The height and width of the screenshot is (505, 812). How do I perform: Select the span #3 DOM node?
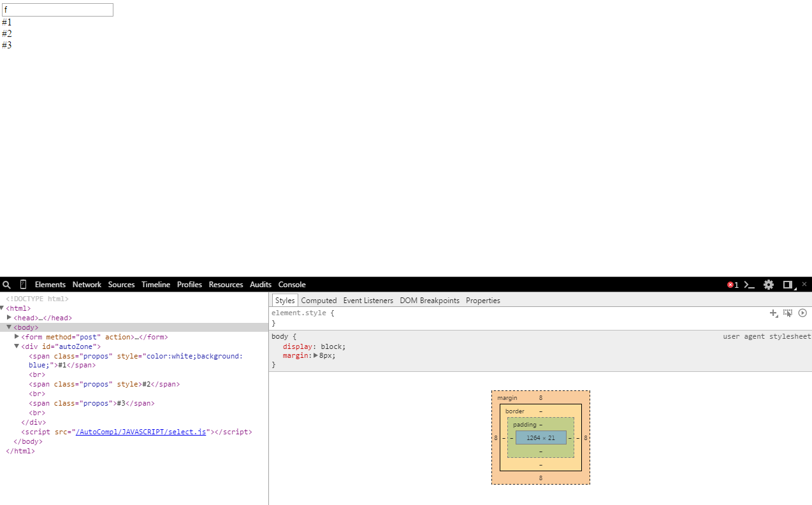click(91, 403)
